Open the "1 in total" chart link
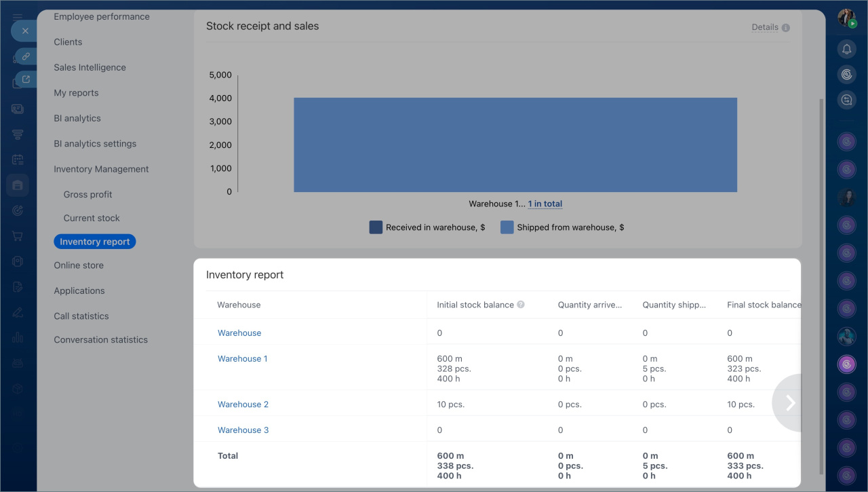Viewport: 868px width, 492px height. pyautogui.click(x=545, y=204)
